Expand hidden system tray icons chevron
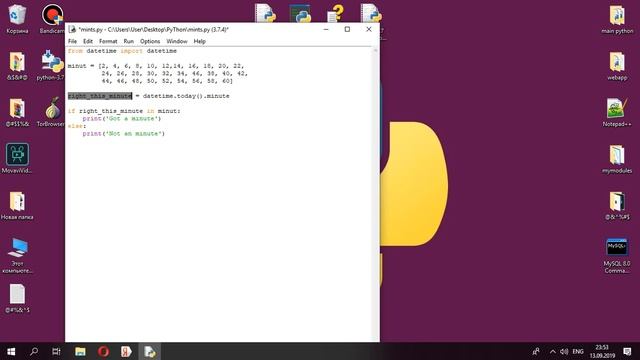This screenshot has height=360, width=640. click(553, 351)
